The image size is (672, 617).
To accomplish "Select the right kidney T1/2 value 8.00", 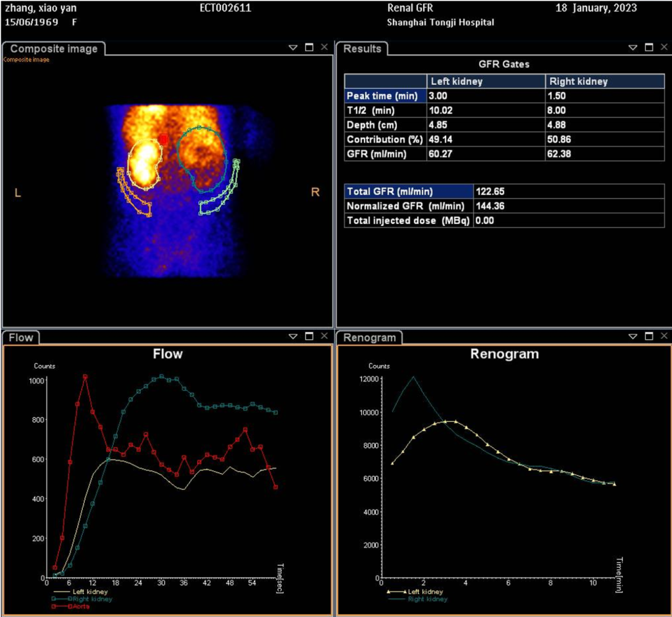I will (556, 111).
